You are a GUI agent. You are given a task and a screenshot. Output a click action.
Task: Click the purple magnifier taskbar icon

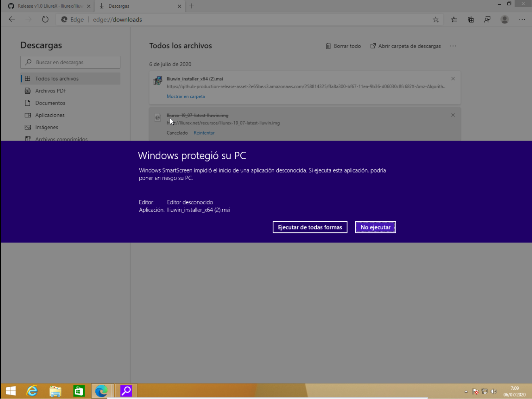pos(126,391)
